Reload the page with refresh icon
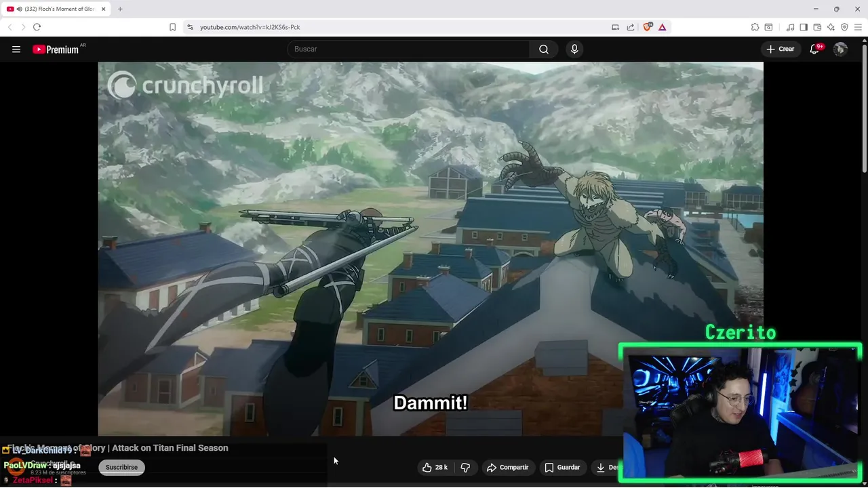 [37, 27]
